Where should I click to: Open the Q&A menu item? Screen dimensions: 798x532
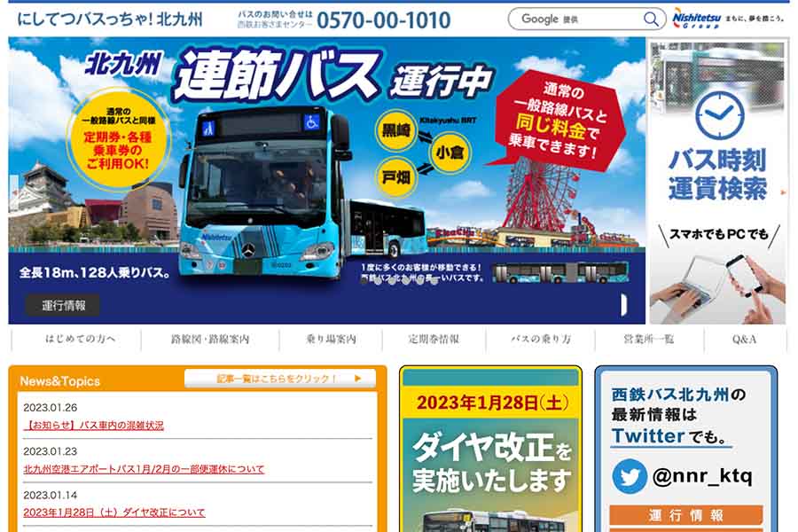point(745,339)
